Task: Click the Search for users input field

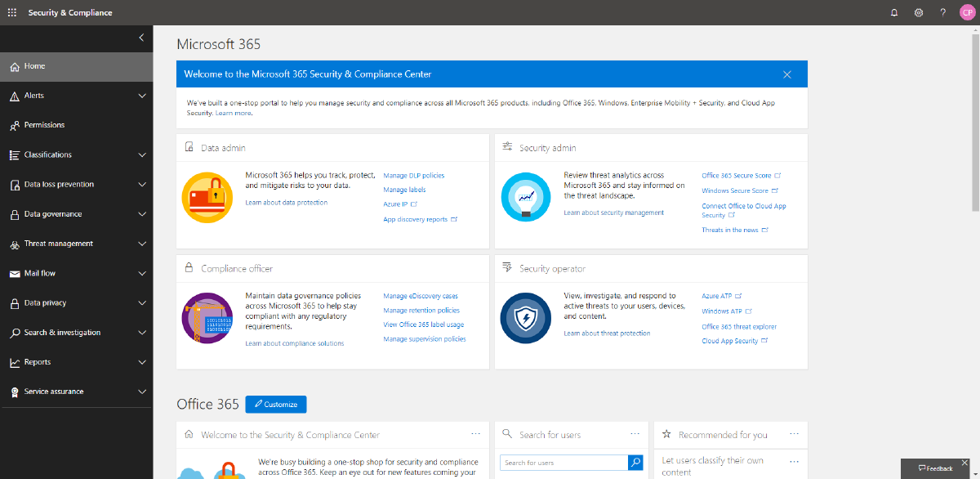Action: point(563,462)
